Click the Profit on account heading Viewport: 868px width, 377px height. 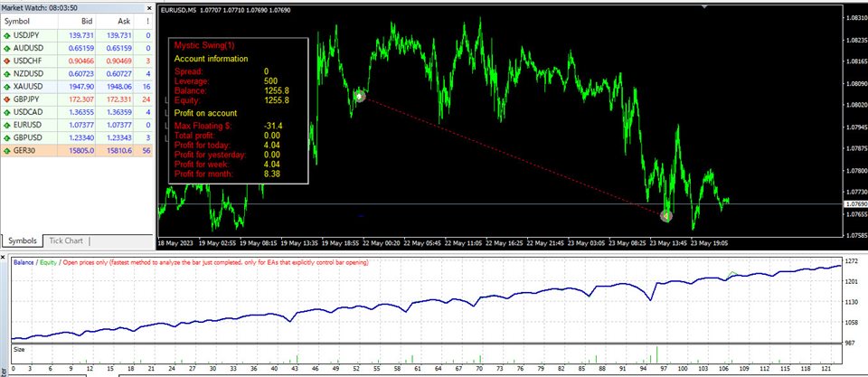point(205,114)
